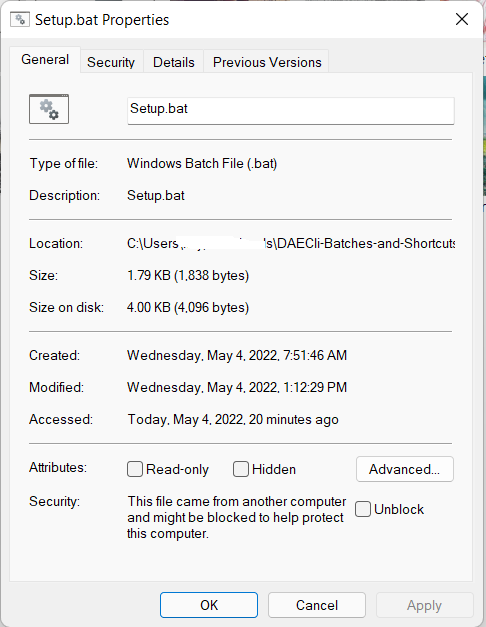
Task: Switch to the Security tab
Action: (111, 62)
